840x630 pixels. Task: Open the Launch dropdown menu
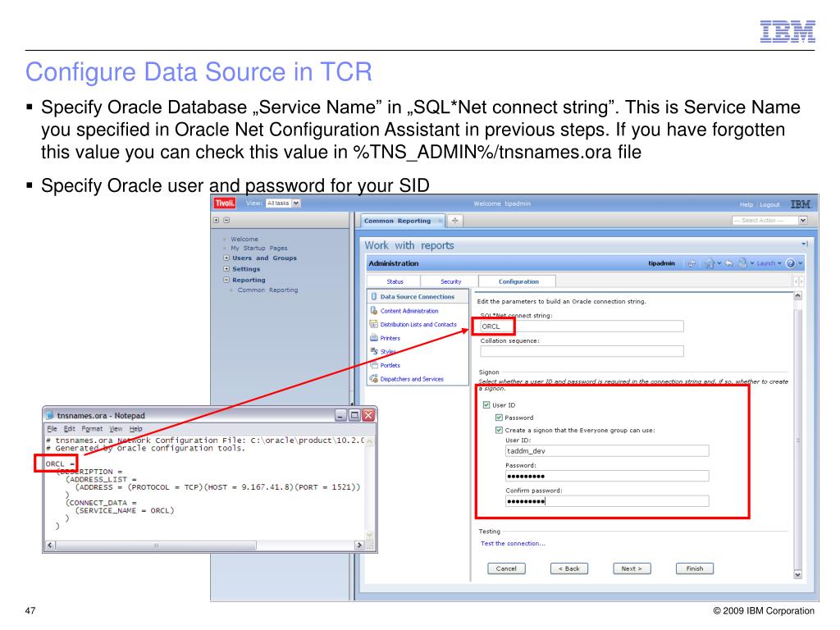tap(769, 263)
